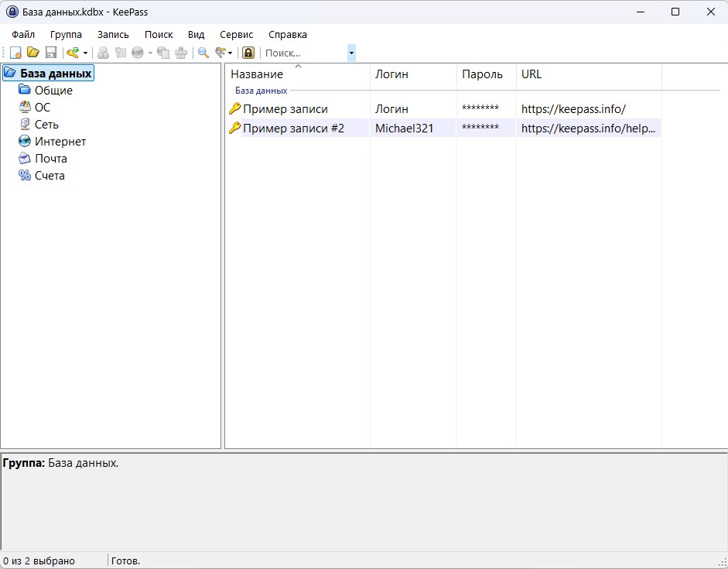
Task: Click the https://keepass.info/help... URL cell
Action: pos(588,129)
